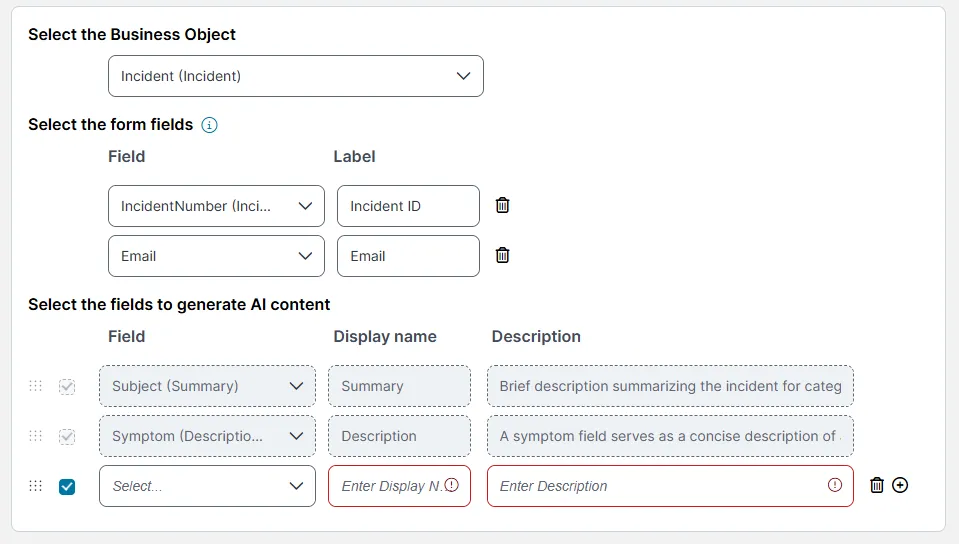The height and width of the screenshot is (544, 959).
Task: Click warning icon in Display Name field
Action: pos(451,485)
